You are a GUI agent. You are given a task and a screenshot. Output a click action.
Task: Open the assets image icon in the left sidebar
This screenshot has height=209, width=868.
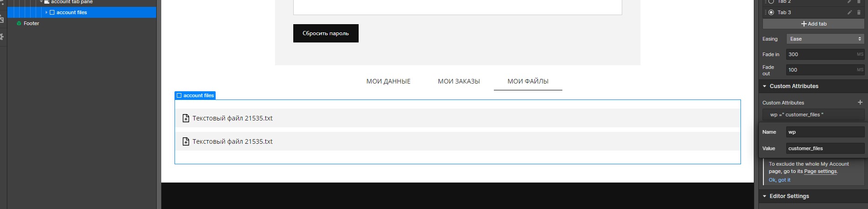(2, 20)
